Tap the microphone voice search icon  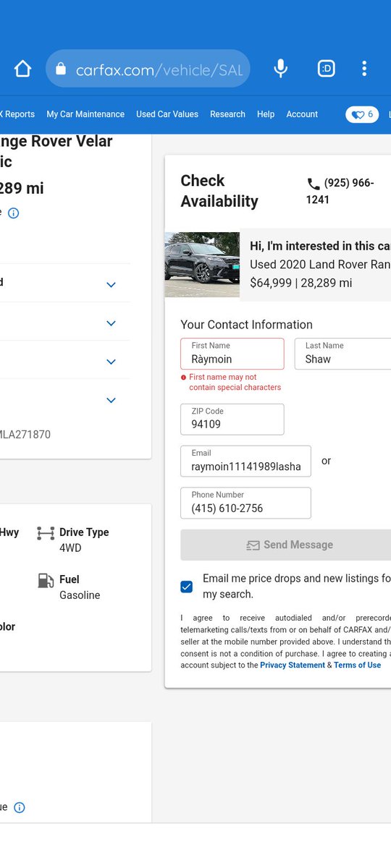click(x=281, y=69)
